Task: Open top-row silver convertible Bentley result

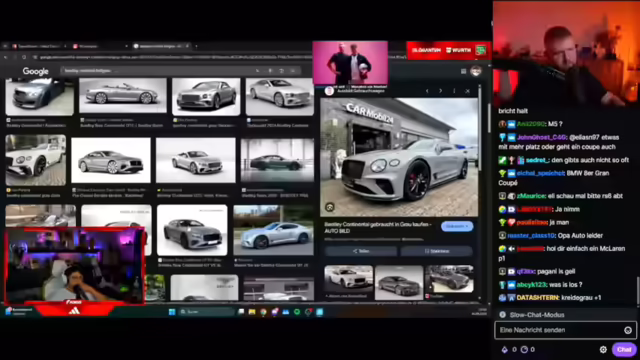Action: tap(123, 95)
